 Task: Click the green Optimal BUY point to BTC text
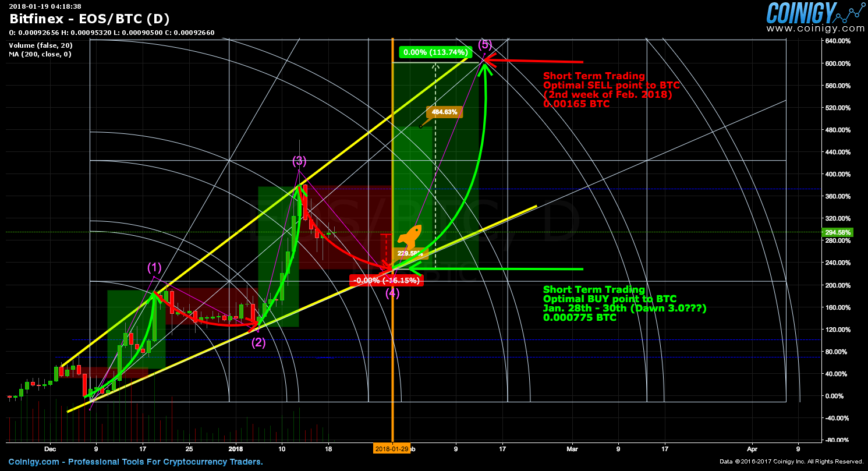coord(610,299)
